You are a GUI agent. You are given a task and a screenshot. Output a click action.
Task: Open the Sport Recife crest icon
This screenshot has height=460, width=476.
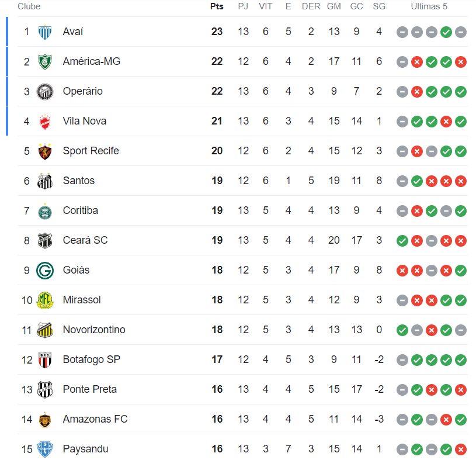[x=45, y=151]
